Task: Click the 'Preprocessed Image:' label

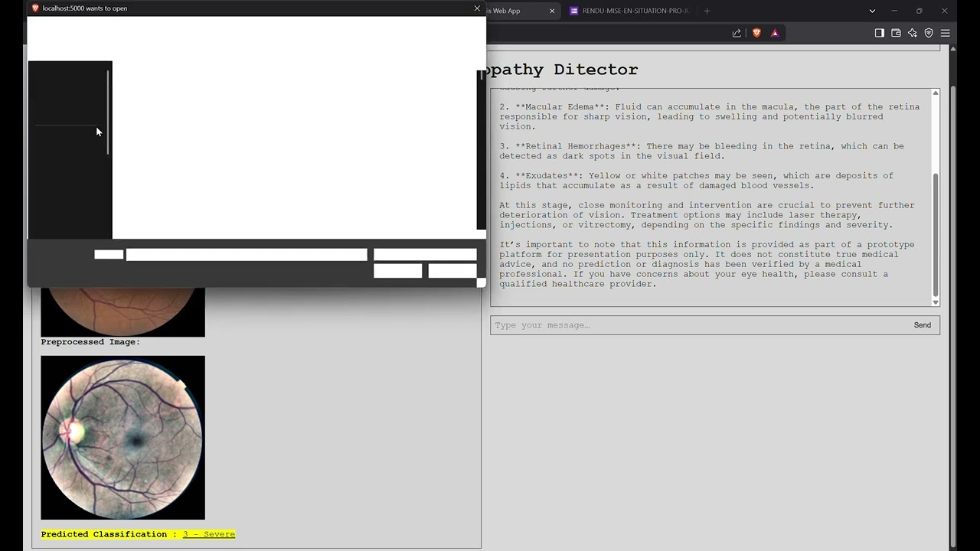Action: [x=90, y=342]
